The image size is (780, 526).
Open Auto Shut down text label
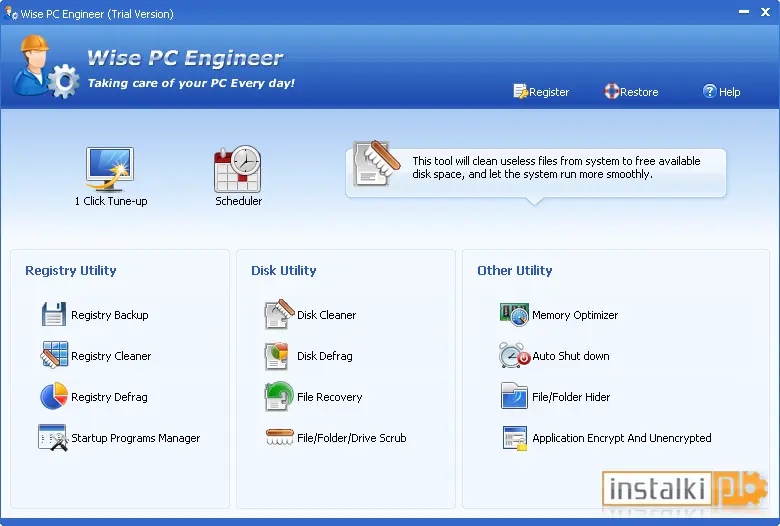coord(571,356)
